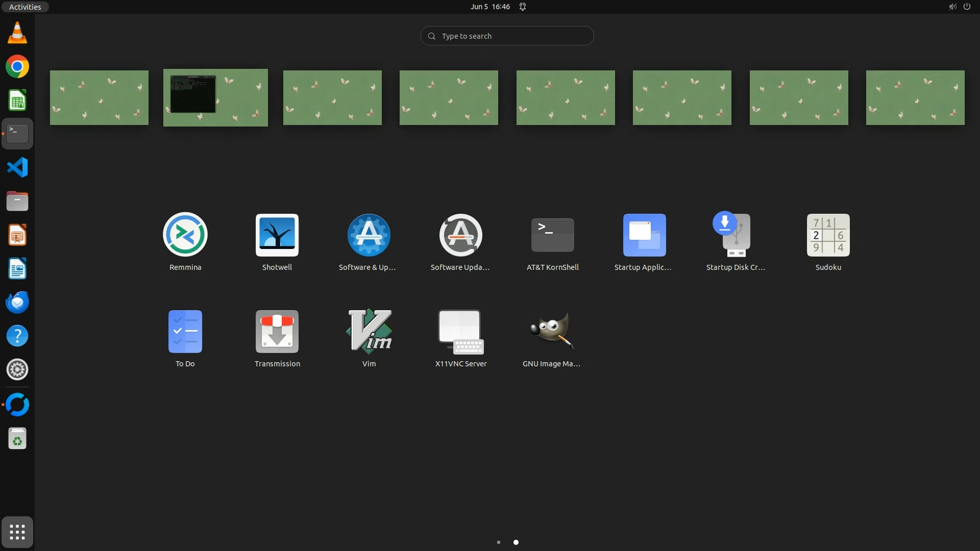Switch to the first app grid page dot
The image size is (980, 551).
[499, 542]
